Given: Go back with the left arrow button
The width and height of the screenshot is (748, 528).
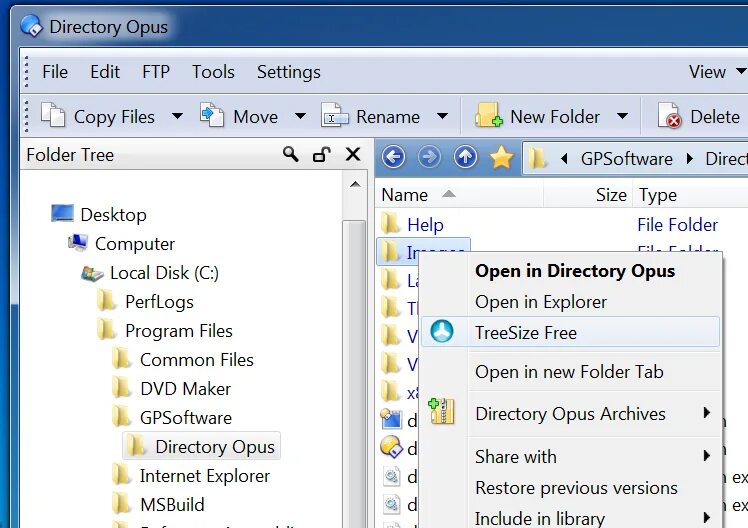Looking at the screenshot, I should point(394,157).
